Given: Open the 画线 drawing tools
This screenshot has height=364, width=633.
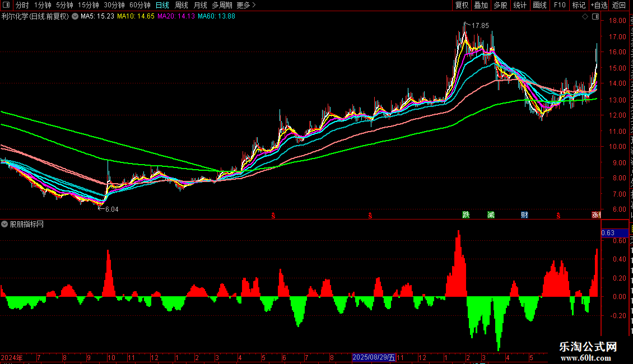Looking at the screenshot, I should pos(540,5).
